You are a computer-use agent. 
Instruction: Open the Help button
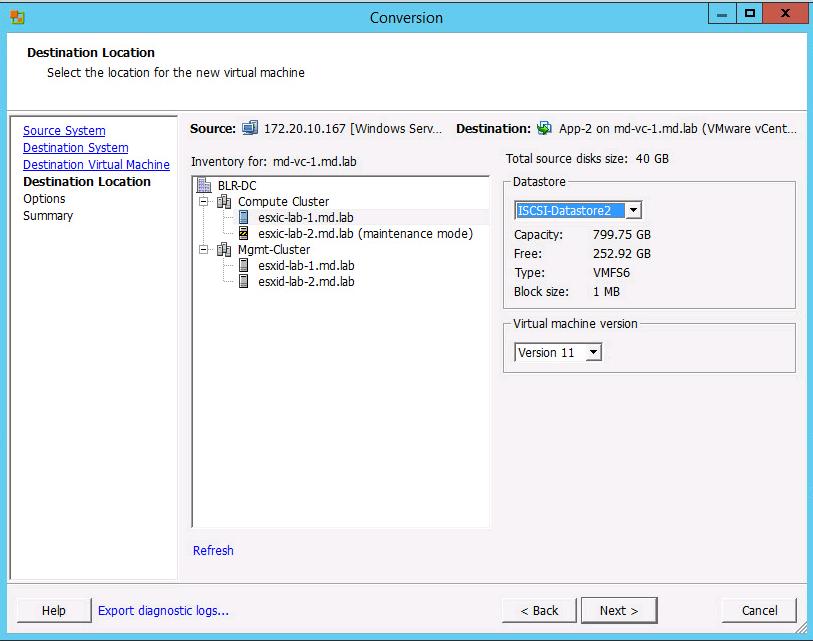coord(54,610)
